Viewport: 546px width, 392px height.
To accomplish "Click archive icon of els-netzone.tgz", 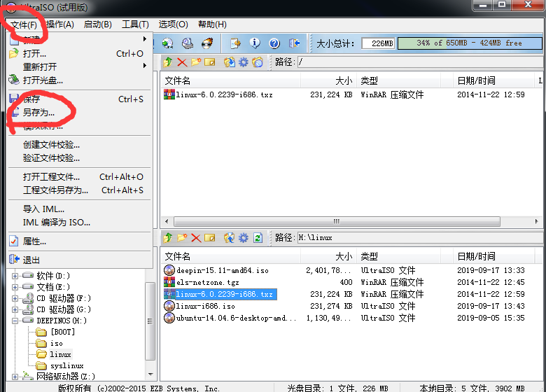I will click(x=169, y=282).
